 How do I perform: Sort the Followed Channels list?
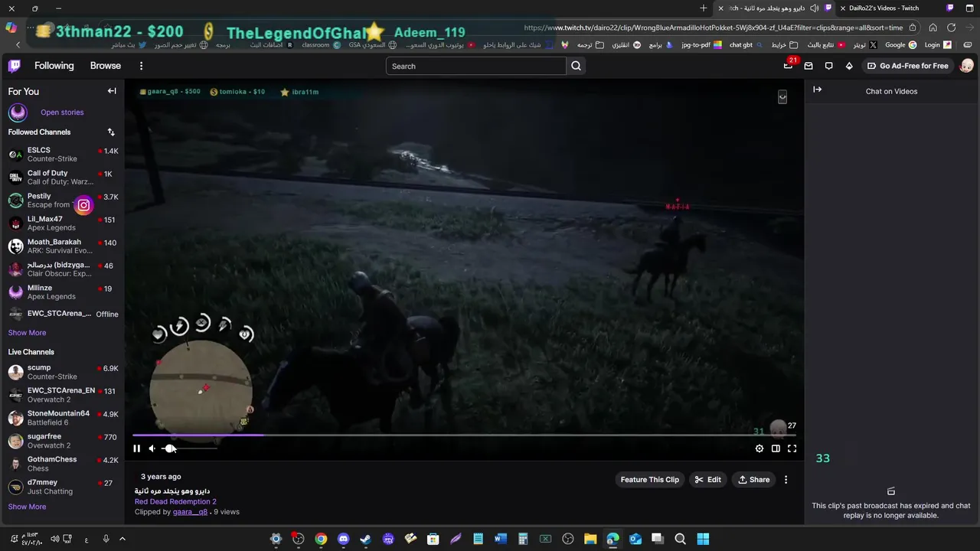coord(111,132)
